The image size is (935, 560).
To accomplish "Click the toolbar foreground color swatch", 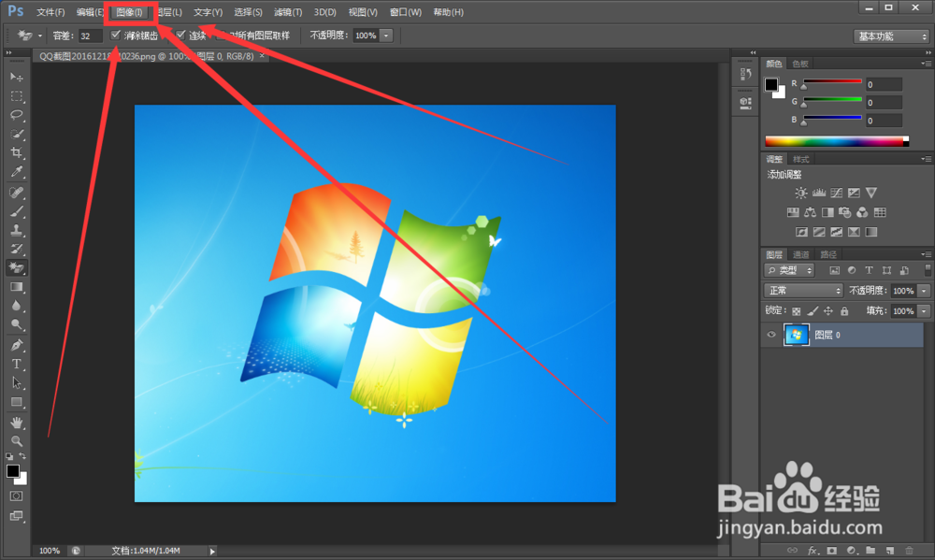I will click(x=12, y=471).
